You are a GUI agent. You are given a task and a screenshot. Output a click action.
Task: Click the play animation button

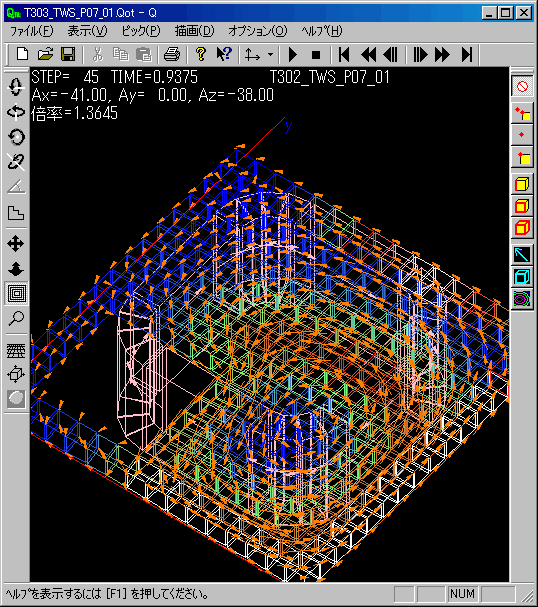tap(293, 55)
